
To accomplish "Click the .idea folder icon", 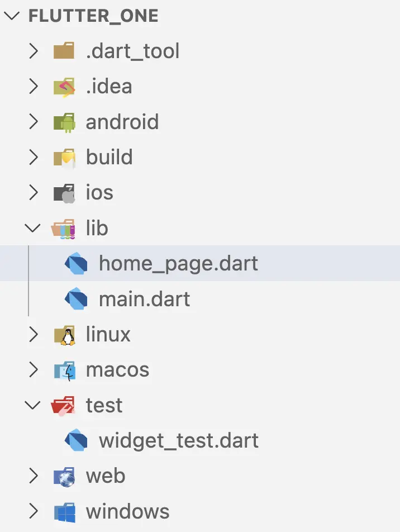I will (x=64, y=87).
